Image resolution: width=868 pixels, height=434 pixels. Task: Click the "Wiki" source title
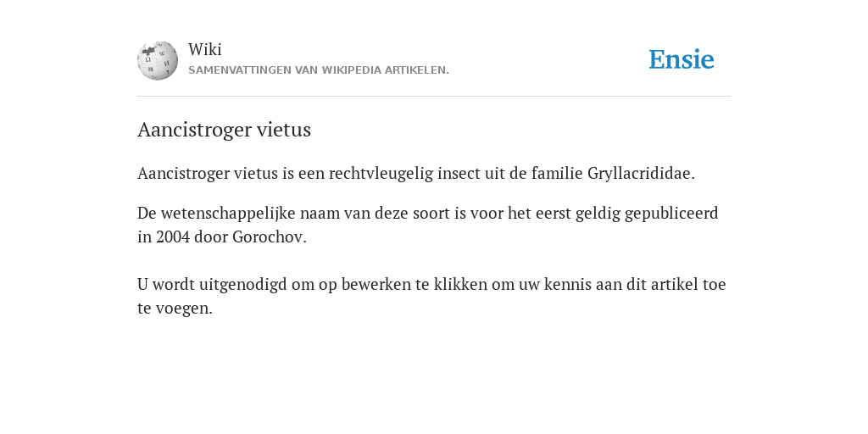click(205, 49)
